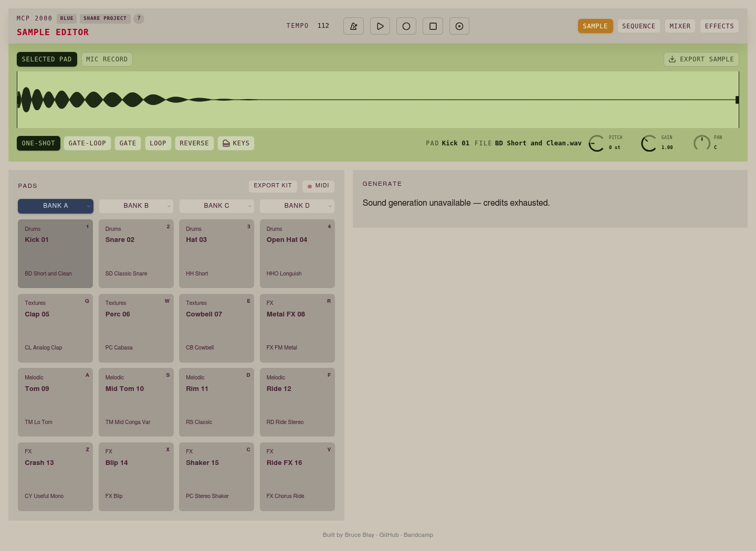The height and width of the screenshot is (551, 756).
Task: Click the play transport button
Action: tap(380, 26)
